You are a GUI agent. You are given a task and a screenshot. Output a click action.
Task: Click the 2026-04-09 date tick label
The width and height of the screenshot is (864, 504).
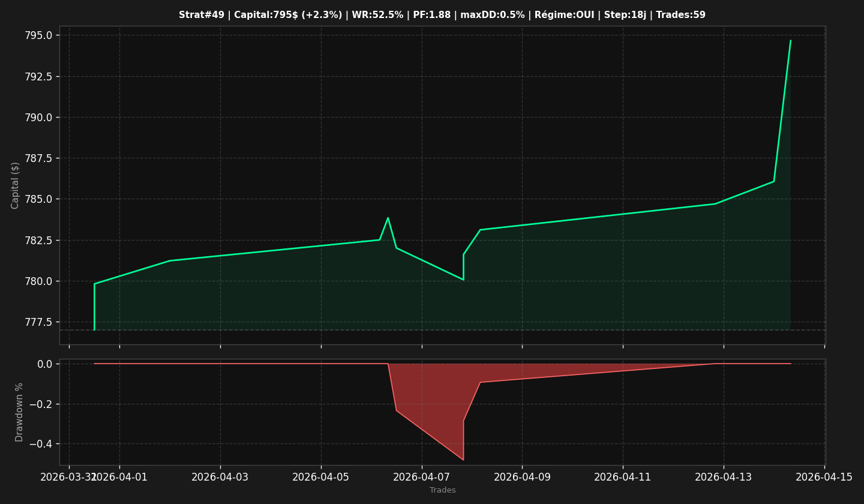point(522,477)
